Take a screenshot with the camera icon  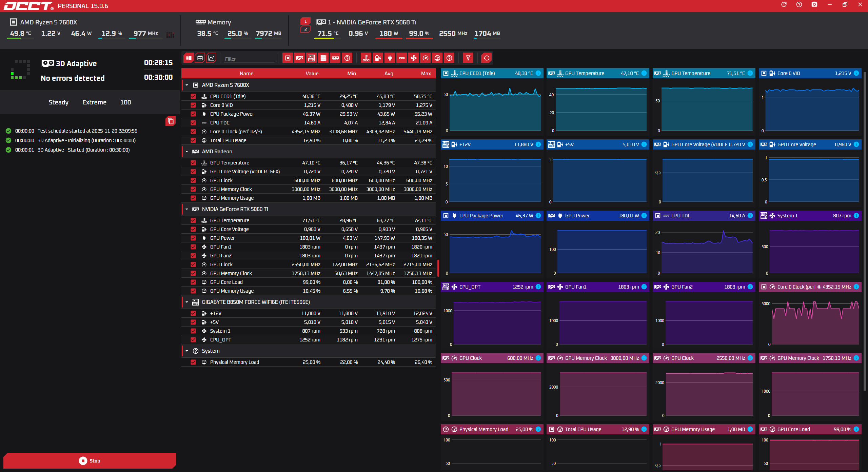(x=814, y=4)
